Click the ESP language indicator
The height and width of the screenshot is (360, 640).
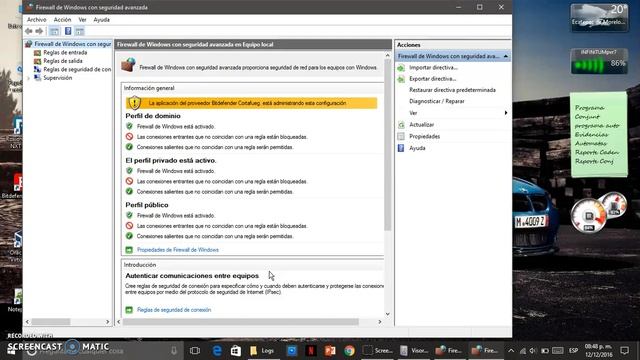tap(573, 351)
